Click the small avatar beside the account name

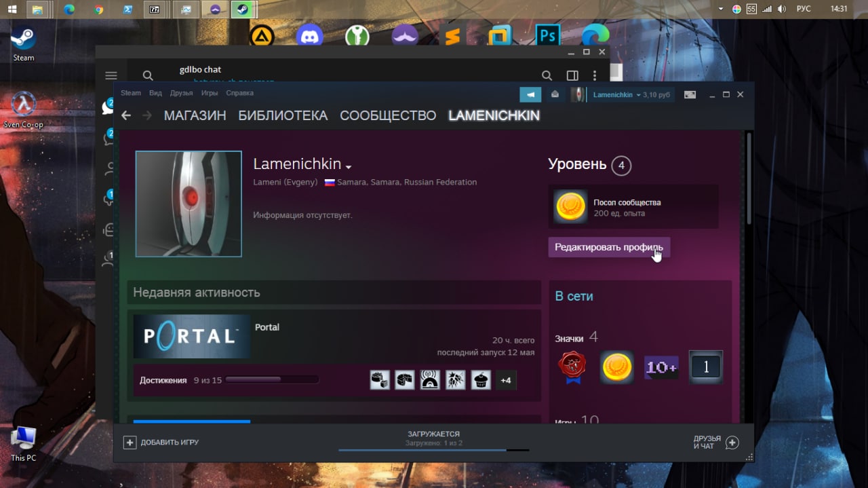[578, 94]
